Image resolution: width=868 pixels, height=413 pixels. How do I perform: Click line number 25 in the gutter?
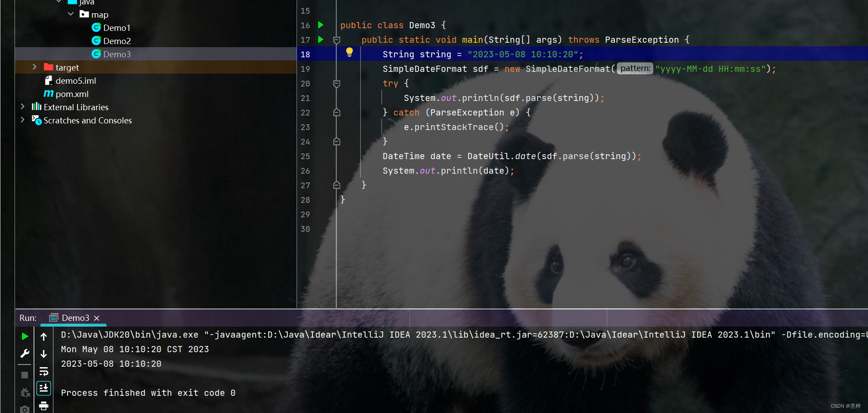coord(305,156)
